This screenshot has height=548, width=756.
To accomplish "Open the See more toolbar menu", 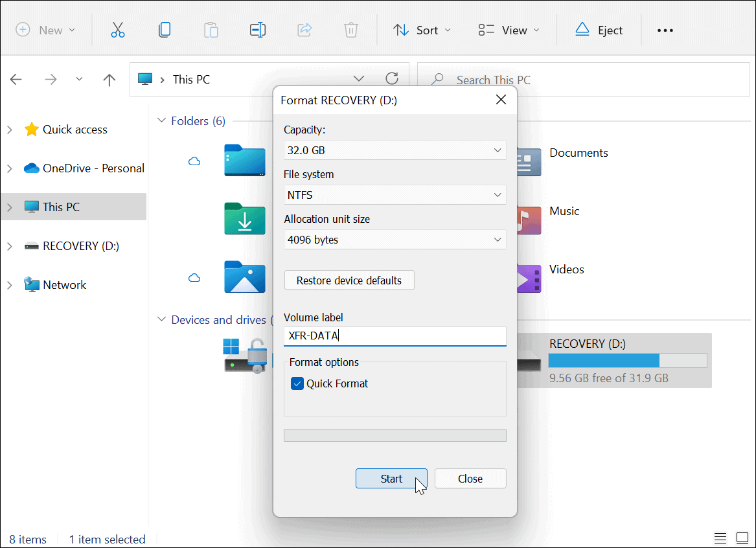I will coord(665,30).
